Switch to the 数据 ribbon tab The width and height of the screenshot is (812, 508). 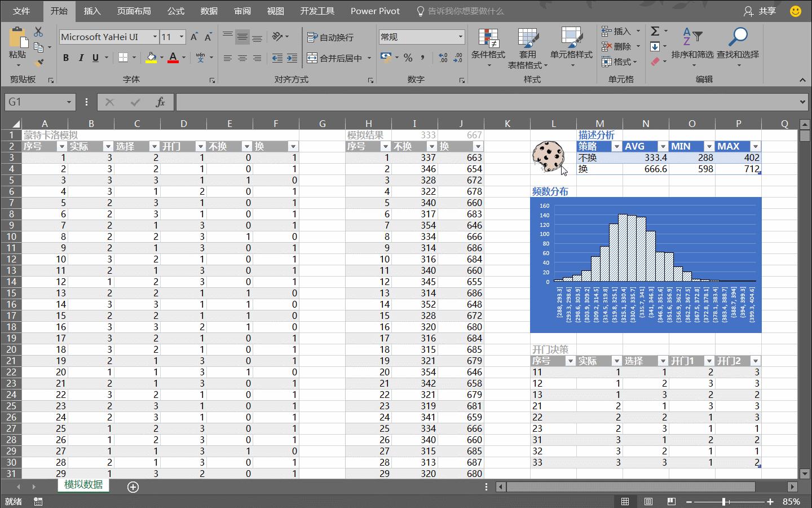[209, 11]
